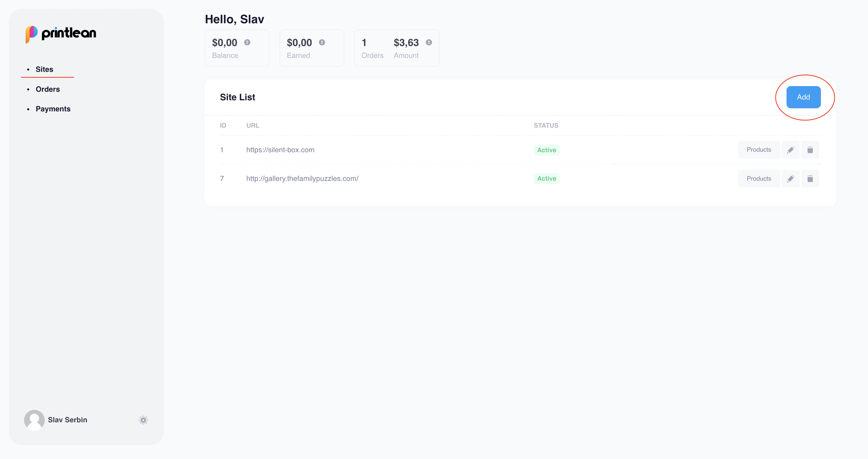This screenshot has width=868, height=459.
Task: Click the edit pencil for silent-box.com
Action: click(790, 150)
